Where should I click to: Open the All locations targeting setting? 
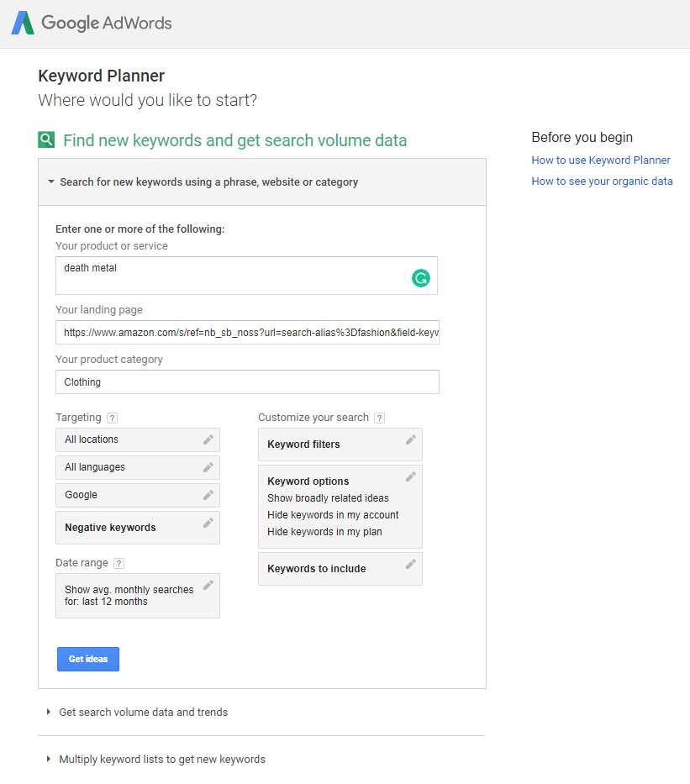[x=138, y=439]
